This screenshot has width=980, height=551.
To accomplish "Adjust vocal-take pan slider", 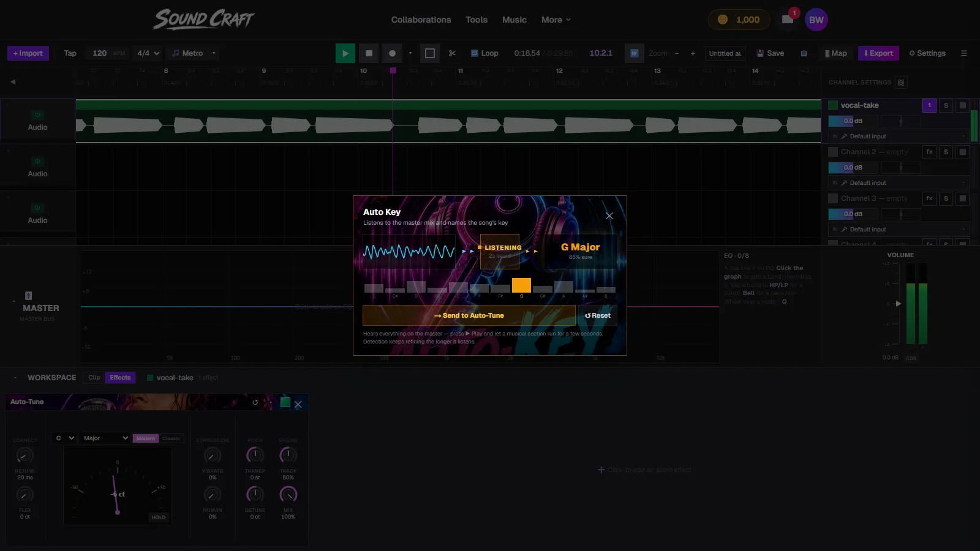I will pos(900,121).
